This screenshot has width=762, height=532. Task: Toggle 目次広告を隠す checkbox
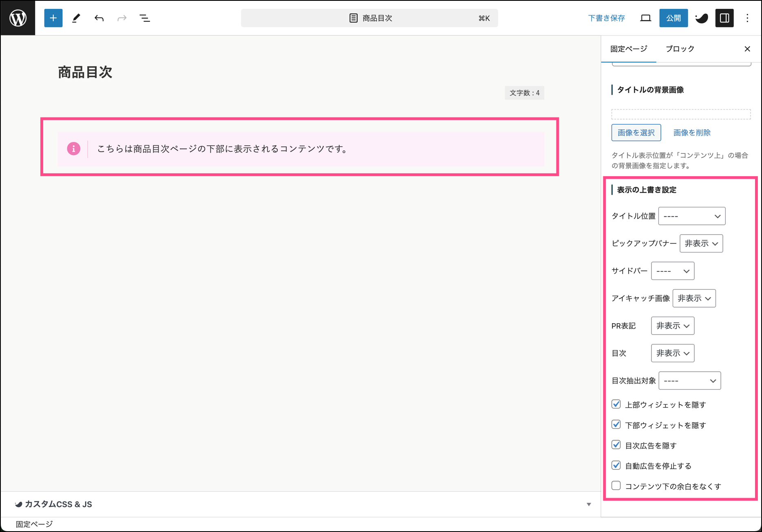click(616, 445)
